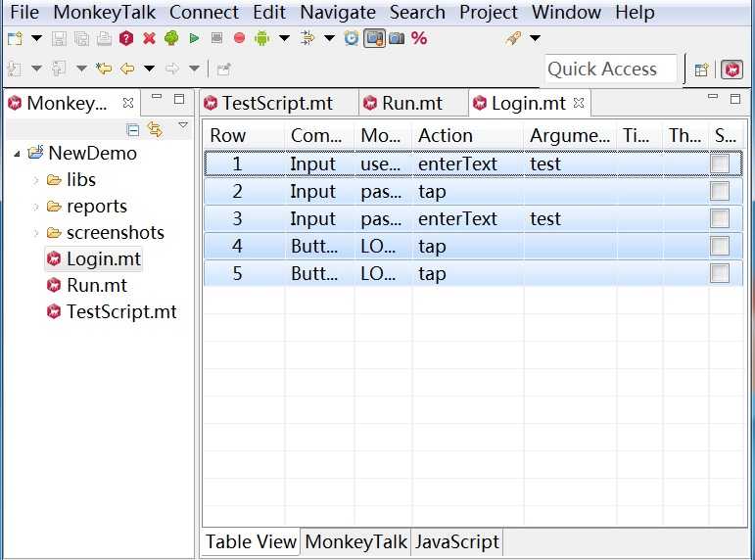The image size is (755, 560).
Task: Tick the checkbox in row 5
Action: [720, 273]
